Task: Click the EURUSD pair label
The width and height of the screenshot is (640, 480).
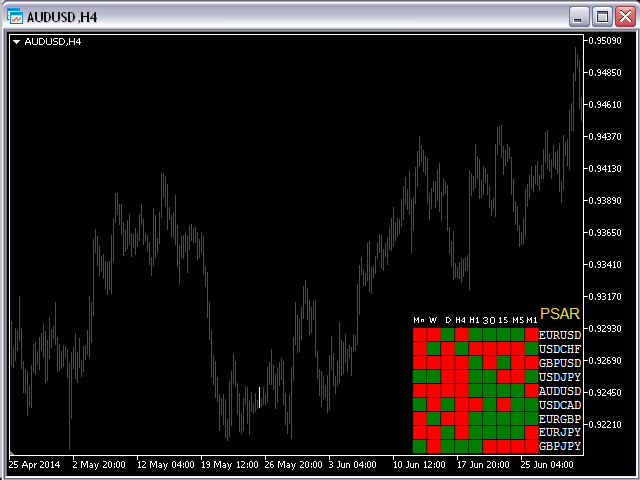Action: coord(560,335)
